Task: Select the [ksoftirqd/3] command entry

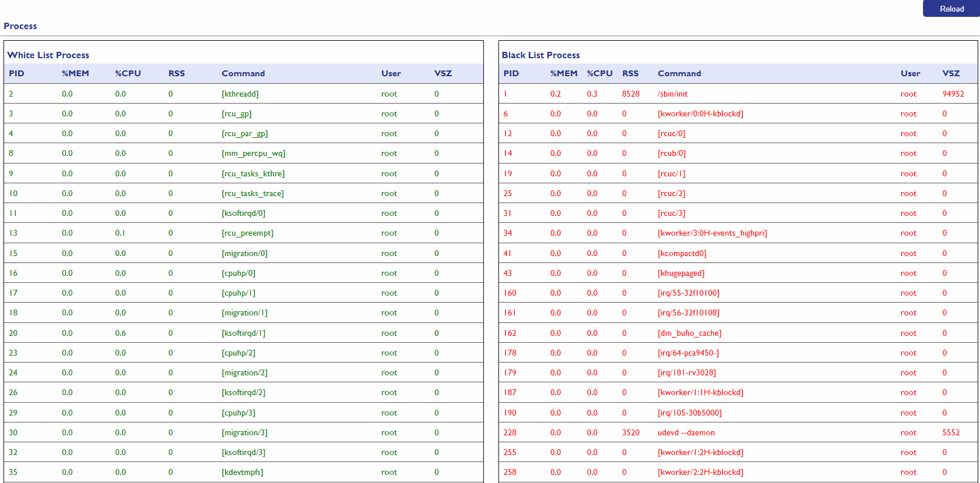Action: coord(244,453)
